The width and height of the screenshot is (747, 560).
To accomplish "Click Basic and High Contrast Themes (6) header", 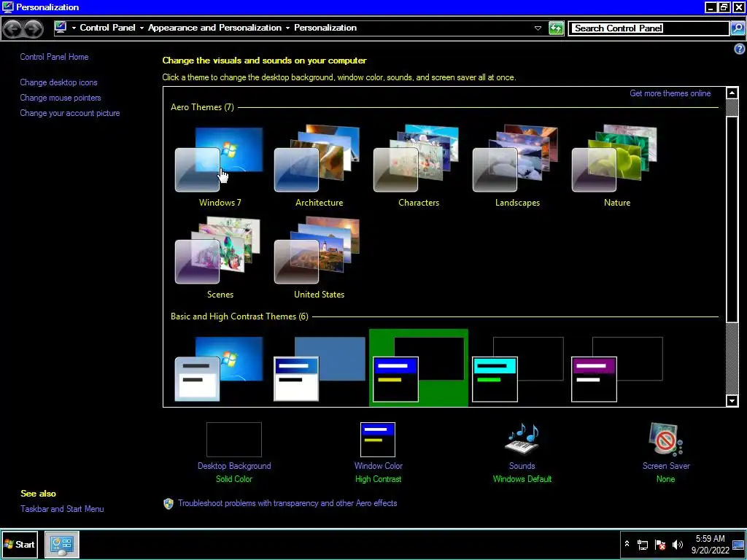I will pos(239,316).
